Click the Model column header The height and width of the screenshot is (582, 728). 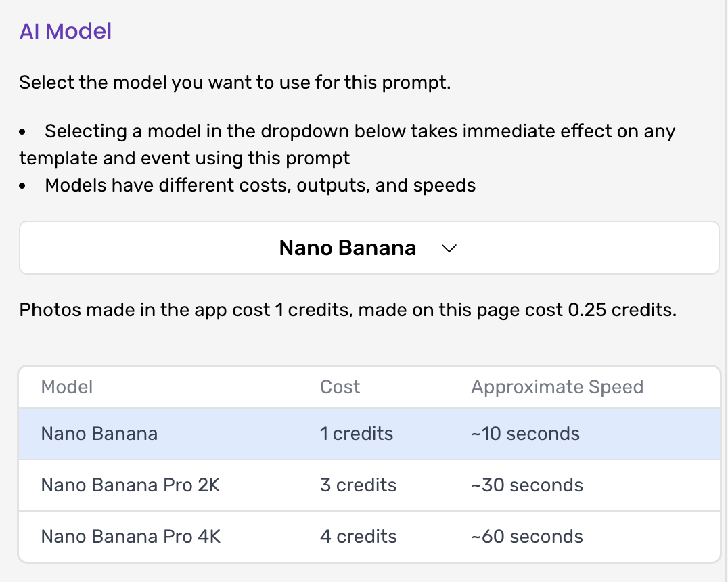coord(67,387)
